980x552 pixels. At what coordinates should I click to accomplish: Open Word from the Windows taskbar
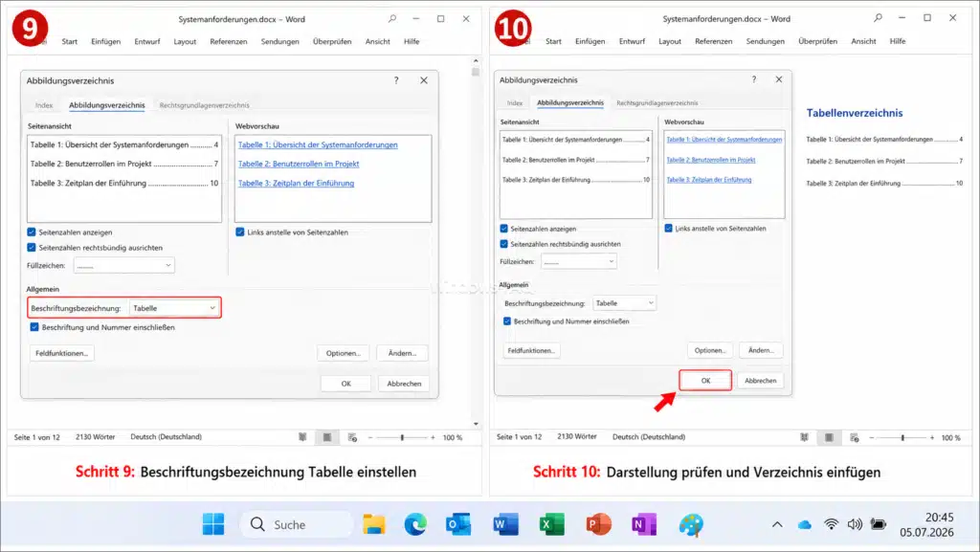pos(505,524)
